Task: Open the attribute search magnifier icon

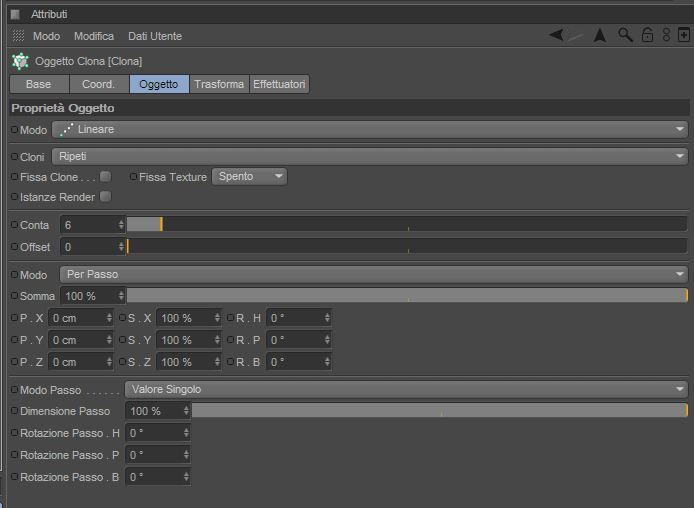Action: [x=625, y=35]
